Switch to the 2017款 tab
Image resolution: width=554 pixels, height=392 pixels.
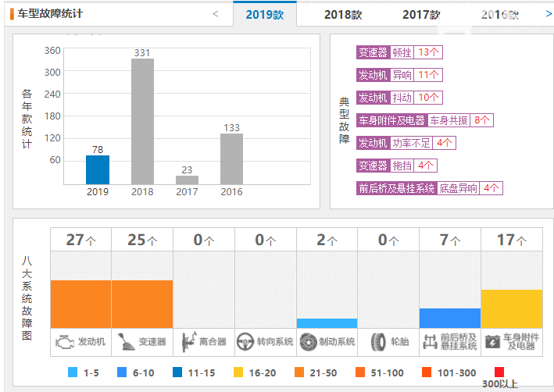pyautogui.click(x=421, y=15)
